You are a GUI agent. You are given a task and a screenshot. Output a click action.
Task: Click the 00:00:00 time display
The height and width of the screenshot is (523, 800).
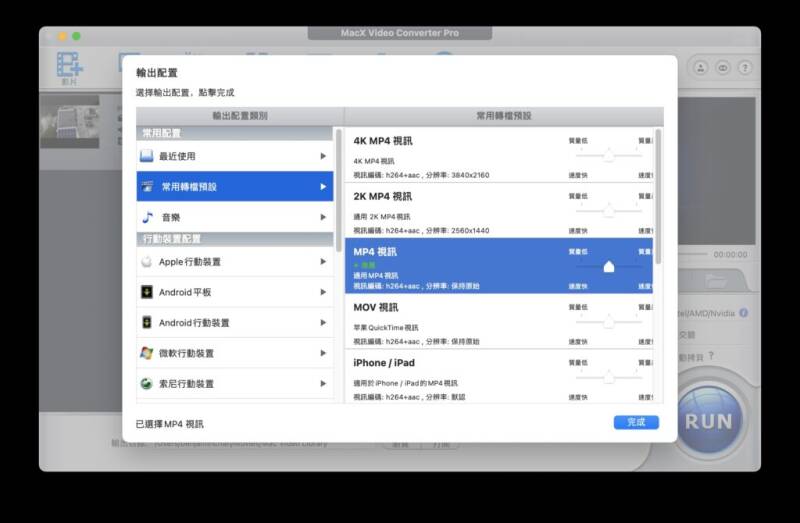(x=730, y=254)
